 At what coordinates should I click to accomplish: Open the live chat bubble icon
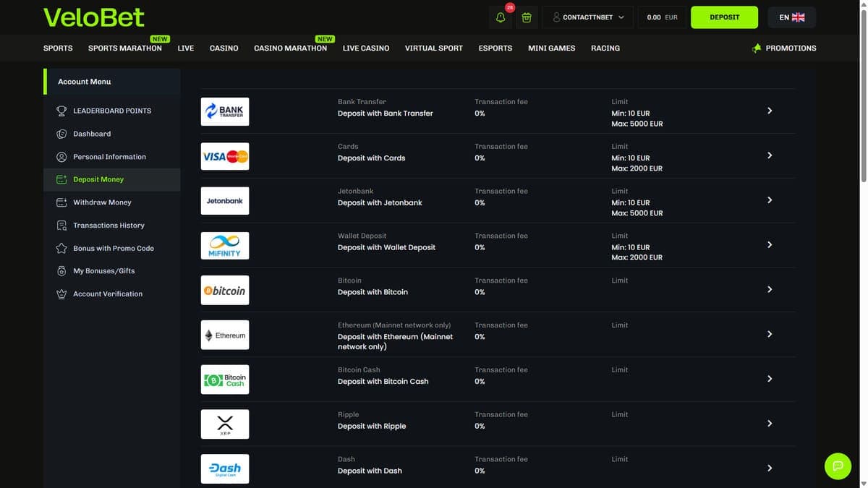838,466
